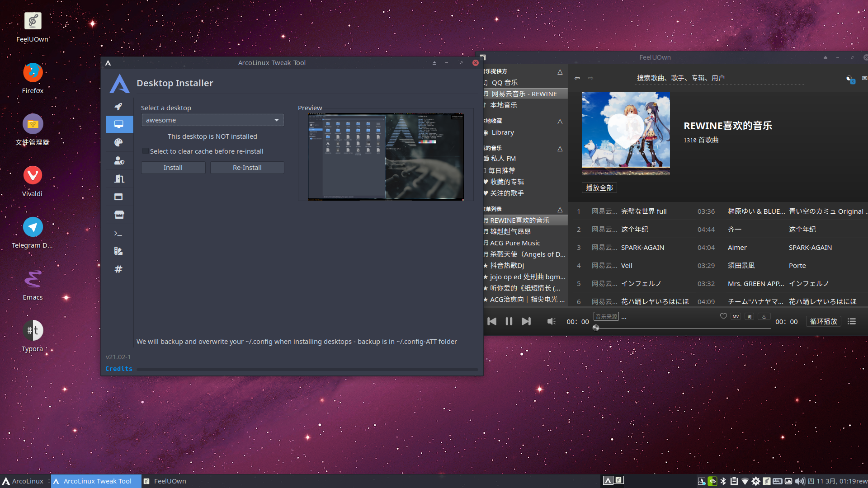The width and height of the screenshot is (868, 488).
Task: Skip to previous track in FeelUOwn
Action: (492, 321)
